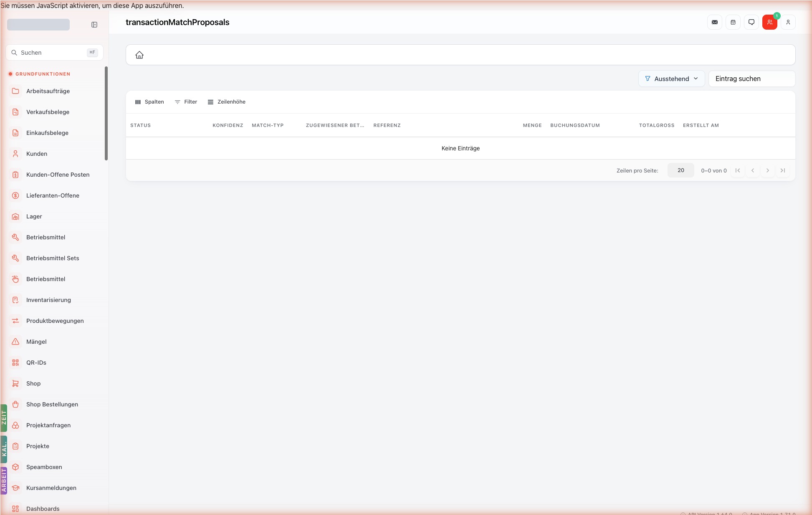Go to the previous page of results
This screenshot has width=812, height=515.
[x=753, y=170]
